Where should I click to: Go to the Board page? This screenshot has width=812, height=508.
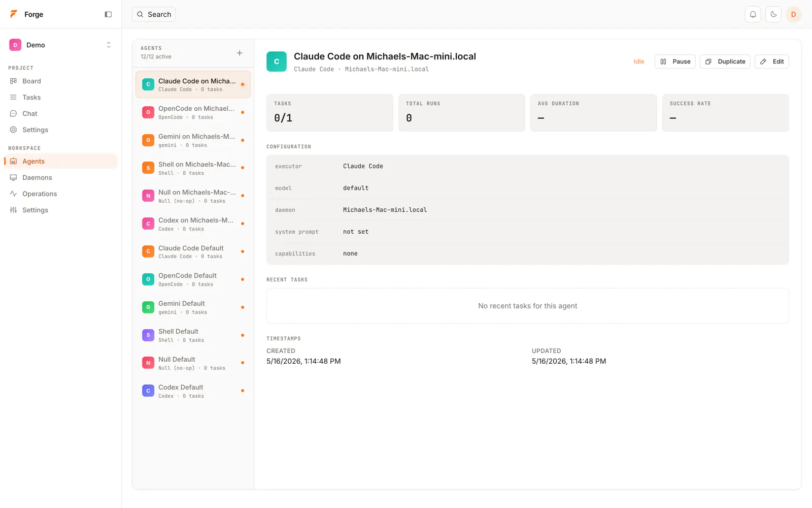pyautogui.click(x=61, y=81)
